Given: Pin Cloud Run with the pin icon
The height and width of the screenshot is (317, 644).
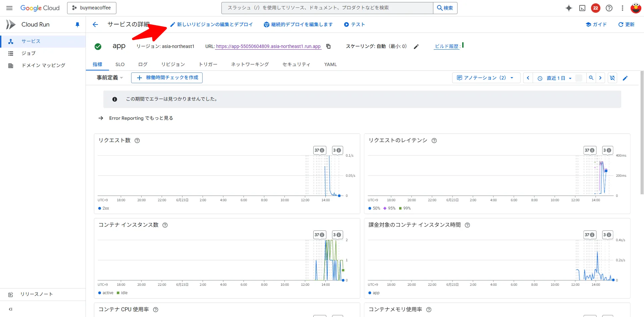Looking at the screenshot, I should 77,24.
